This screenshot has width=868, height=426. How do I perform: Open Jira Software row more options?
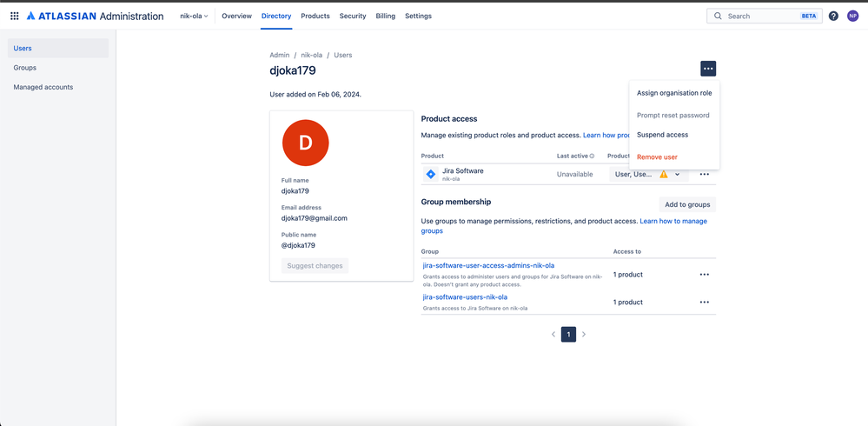coord(704,174)
